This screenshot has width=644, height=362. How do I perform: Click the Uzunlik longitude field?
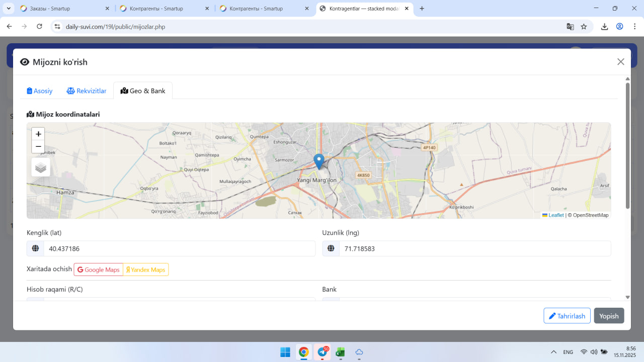pyautogui.click(x=474, y=249)
